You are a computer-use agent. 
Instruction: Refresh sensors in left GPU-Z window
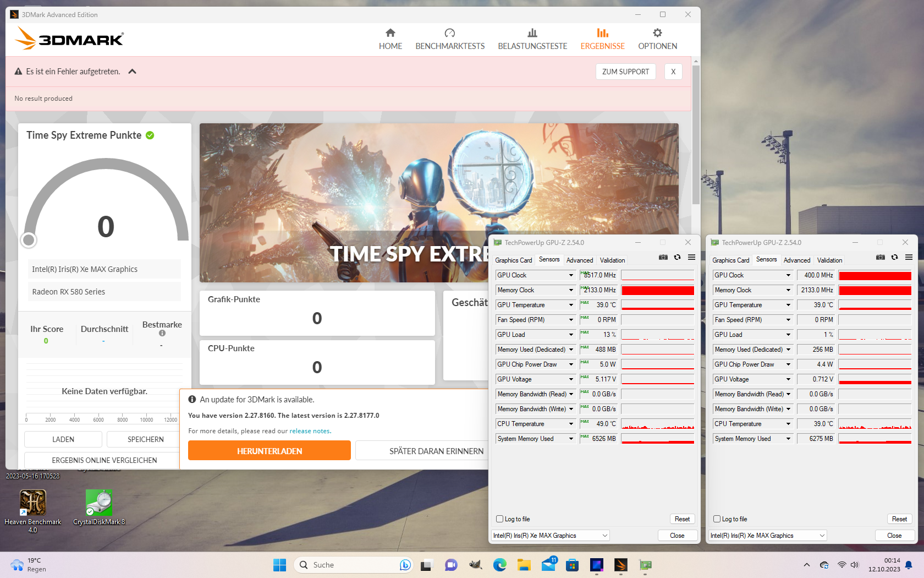[678, 258]
